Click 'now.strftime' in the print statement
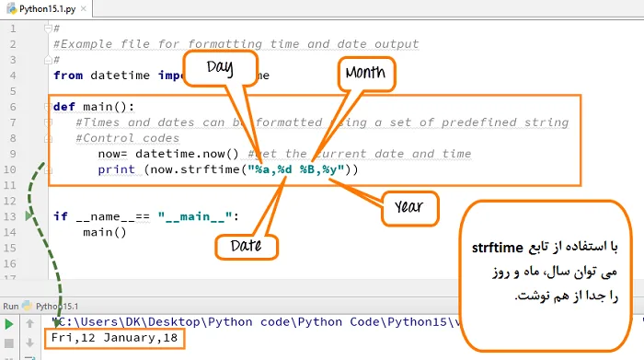This screenshot has width=644, height=360. tap(195, 169)
